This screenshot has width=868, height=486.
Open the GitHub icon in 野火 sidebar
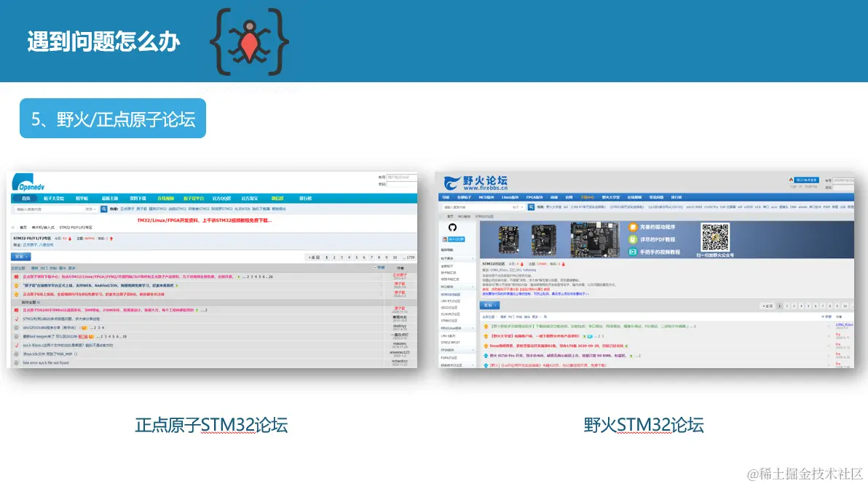click(x=452, y=227)
